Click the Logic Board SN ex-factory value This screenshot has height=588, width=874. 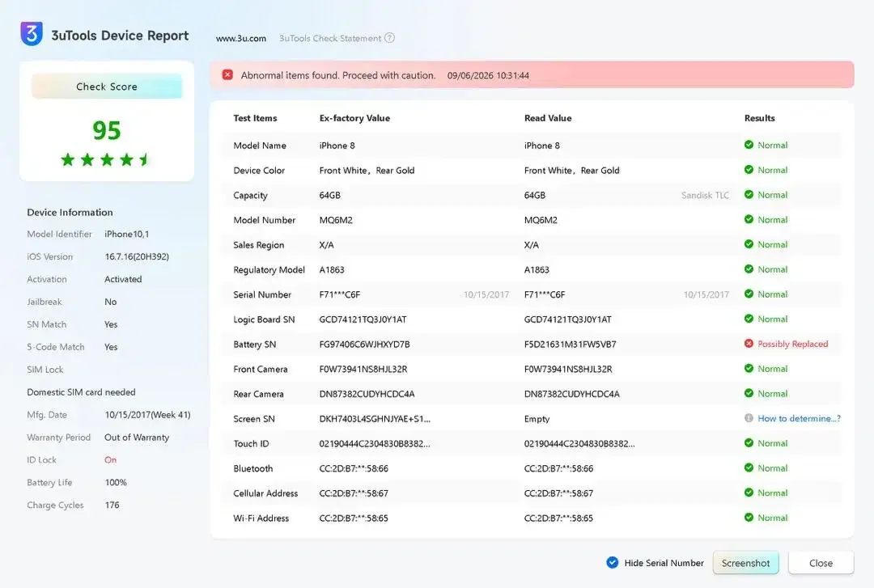(x=363, y=319)
